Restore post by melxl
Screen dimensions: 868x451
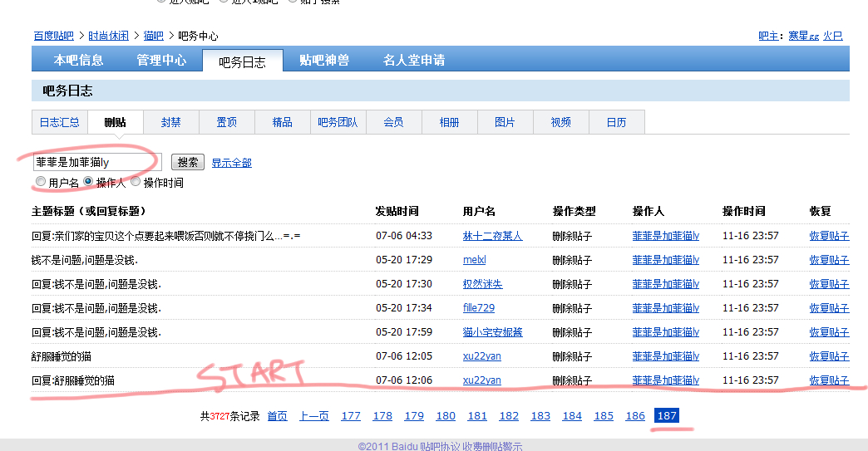(829, 260)
